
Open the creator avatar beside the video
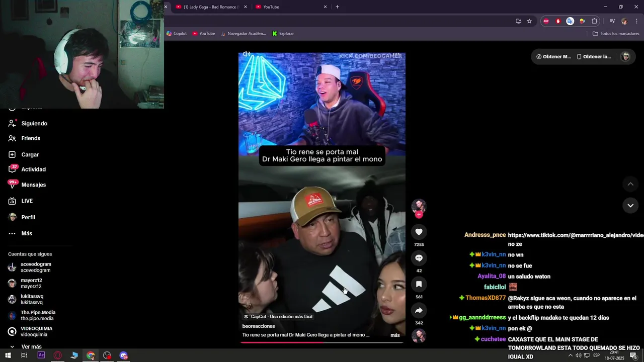pyautogui.click(x=419, y=206)
